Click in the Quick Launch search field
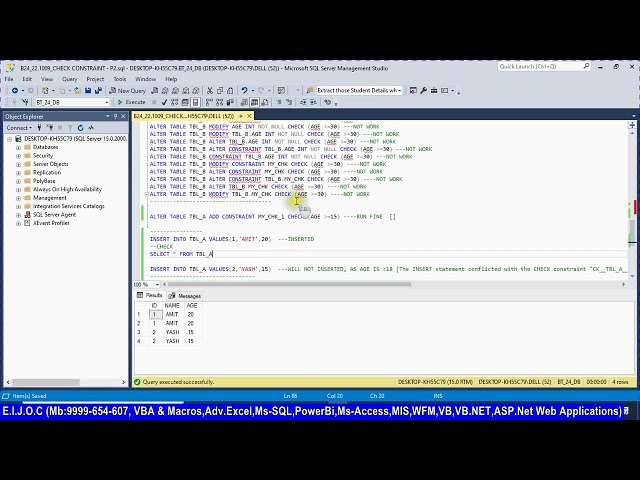The image size is (640, 480). click(540, 66)
